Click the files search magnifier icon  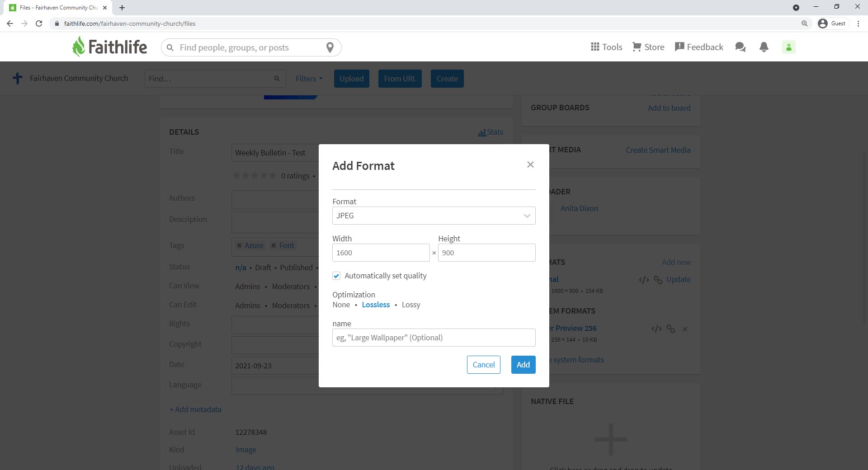(277, 79)
